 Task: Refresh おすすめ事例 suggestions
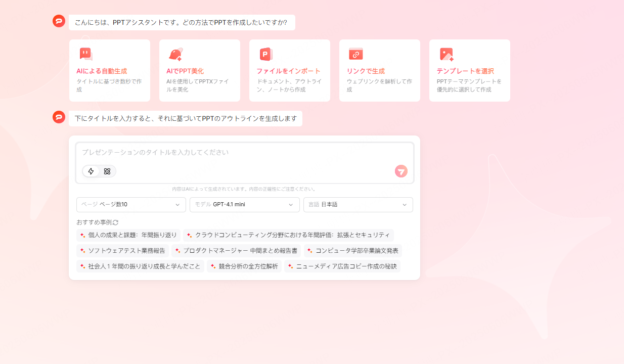click(116, 222)
